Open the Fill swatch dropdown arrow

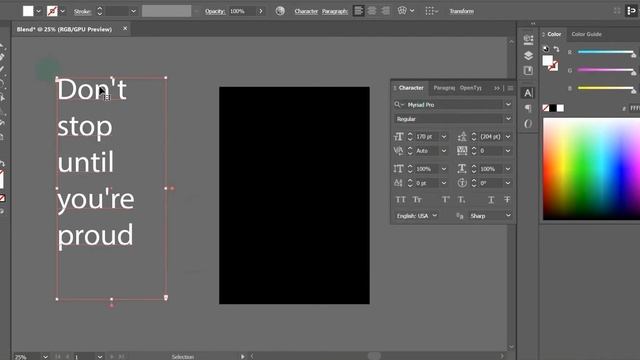[38, 11]
